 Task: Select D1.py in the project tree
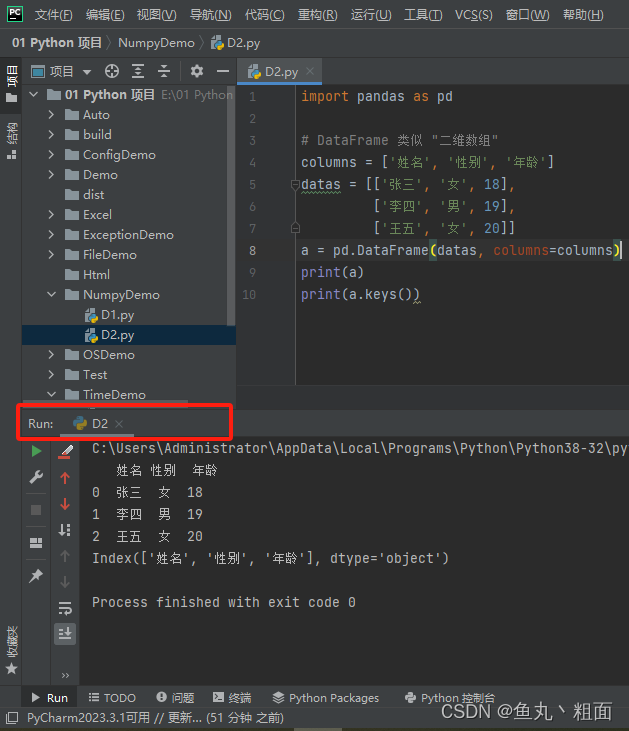pyautogui.click(x=110, y=315)
